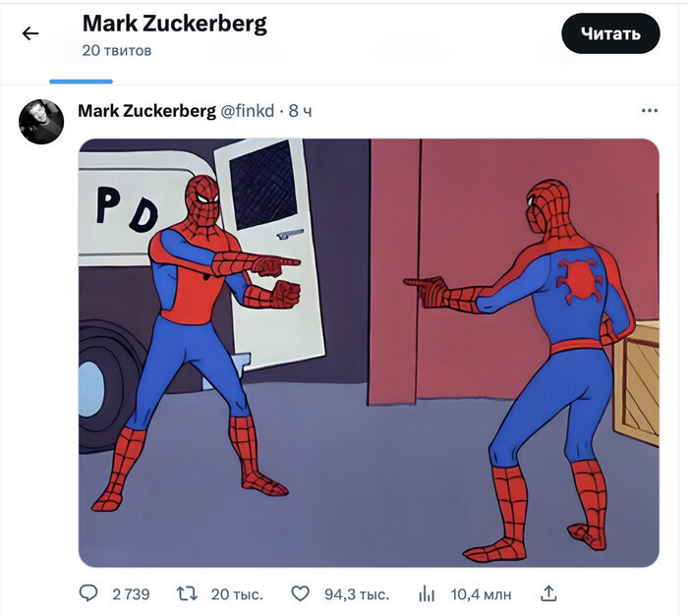Click the "20 твитов" tweet count
688x616 pixels.
pos(117,50)
